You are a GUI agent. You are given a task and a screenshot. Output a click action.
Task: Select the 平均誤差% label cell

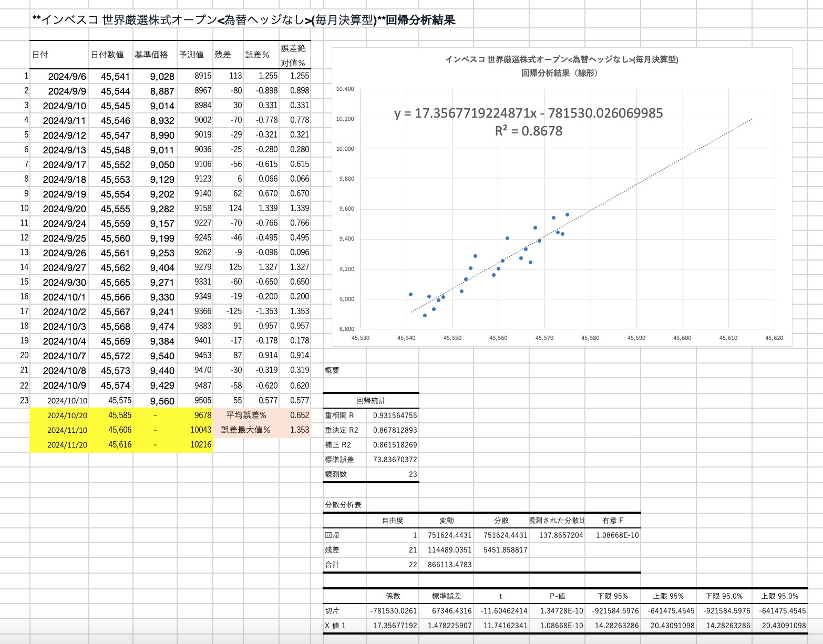tap(246, 415)
